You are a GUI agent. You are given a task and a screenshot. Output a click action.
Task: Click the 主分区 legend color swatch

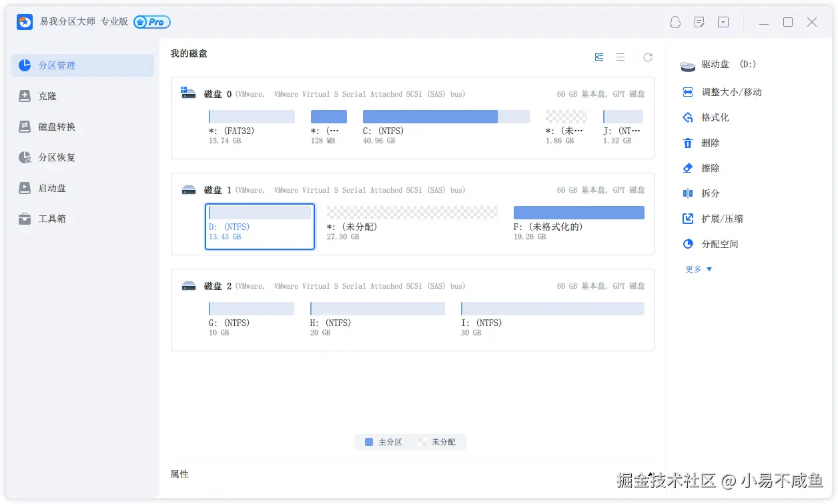point(369,442)
